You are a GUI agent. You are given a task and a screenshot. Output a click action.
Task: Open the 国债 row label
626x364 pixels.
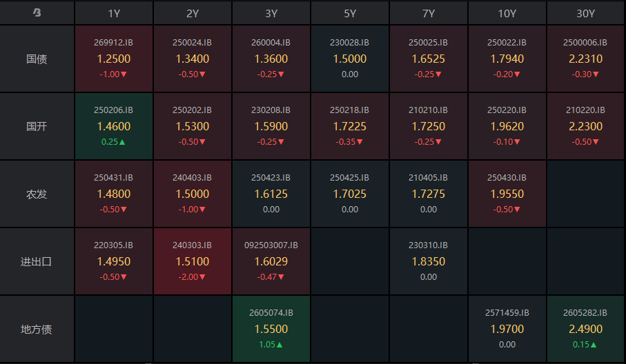pyautogui.click(x=37, y=59)
